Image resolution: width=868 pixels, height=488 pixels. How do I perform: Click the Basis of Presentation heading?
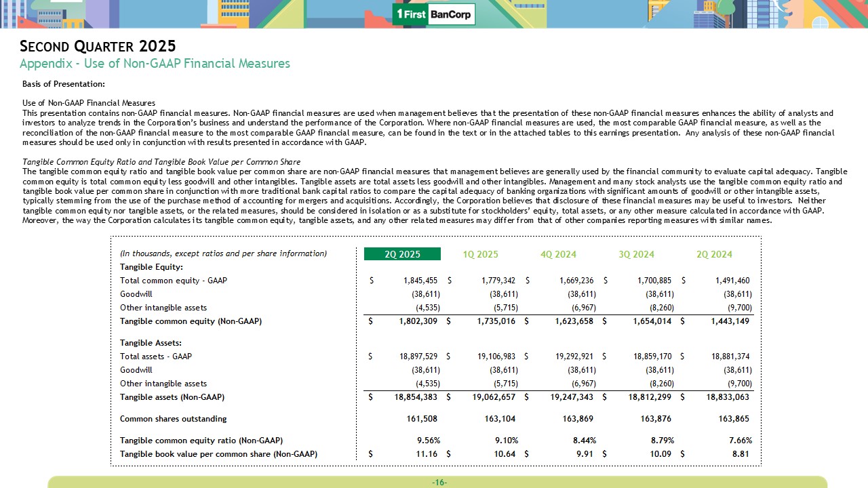[64, 84]
